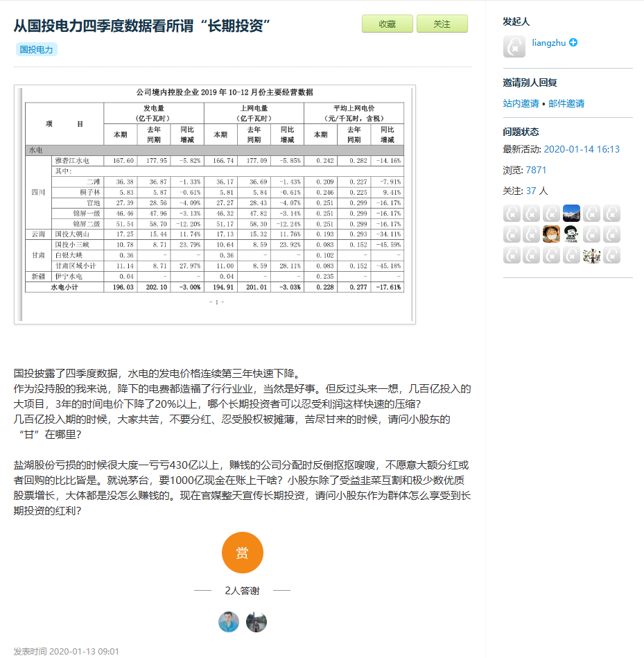The height and width of the screenshot is (658, 644).
Task: Click the 锦屏二级 row label
Action: (87, 224)
